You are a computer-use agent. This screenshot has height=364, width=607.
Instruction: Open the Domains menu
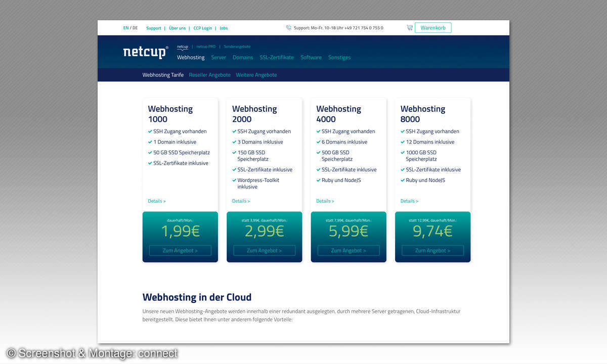pos(243,58)
